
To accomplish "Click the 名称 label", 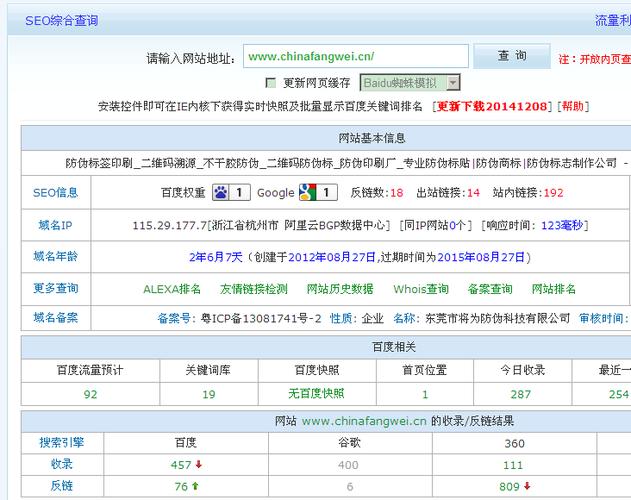I will (x=404, y=318).
